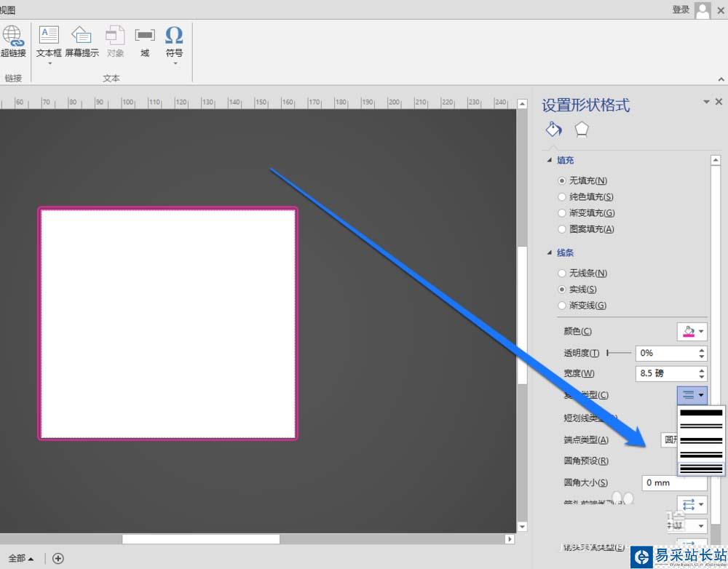Open the line color 颜色 dropdown

coord(692,331)
